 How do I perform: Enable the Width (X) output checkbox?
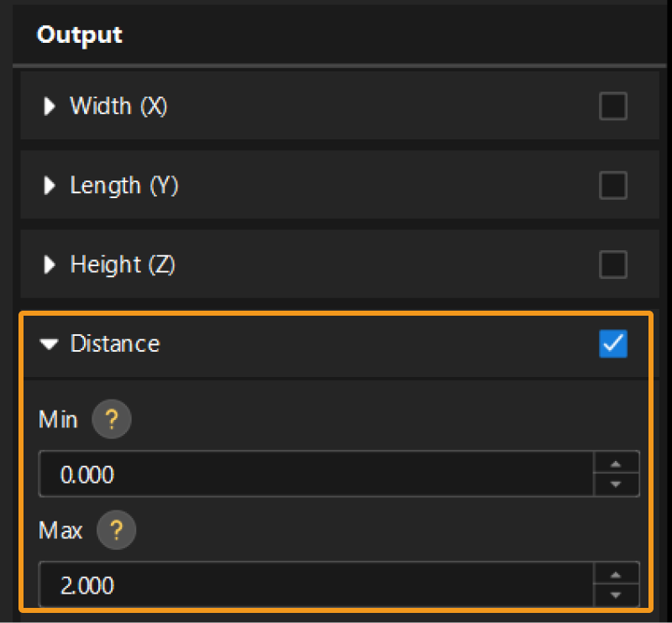pos(612,107)
